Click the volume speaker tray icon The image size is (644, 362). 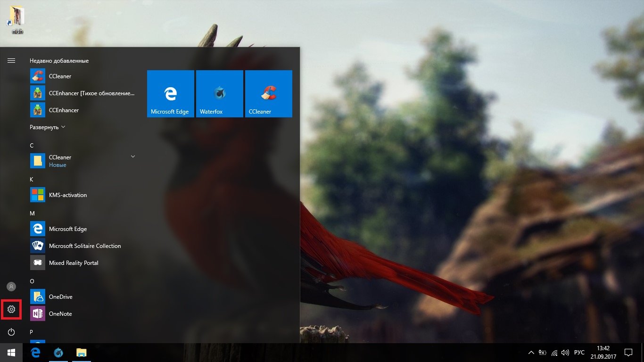[565, 353]
